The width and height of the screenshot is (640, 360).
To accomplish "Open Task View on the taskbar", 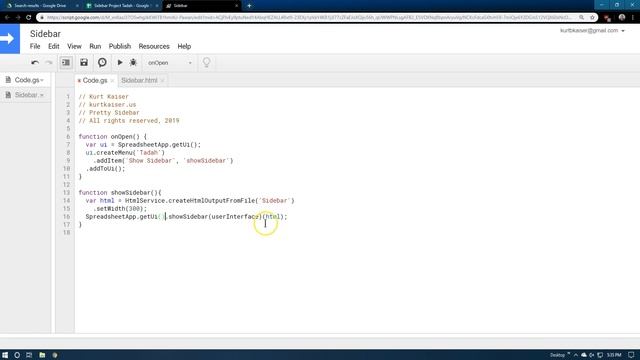I will 29,355.
